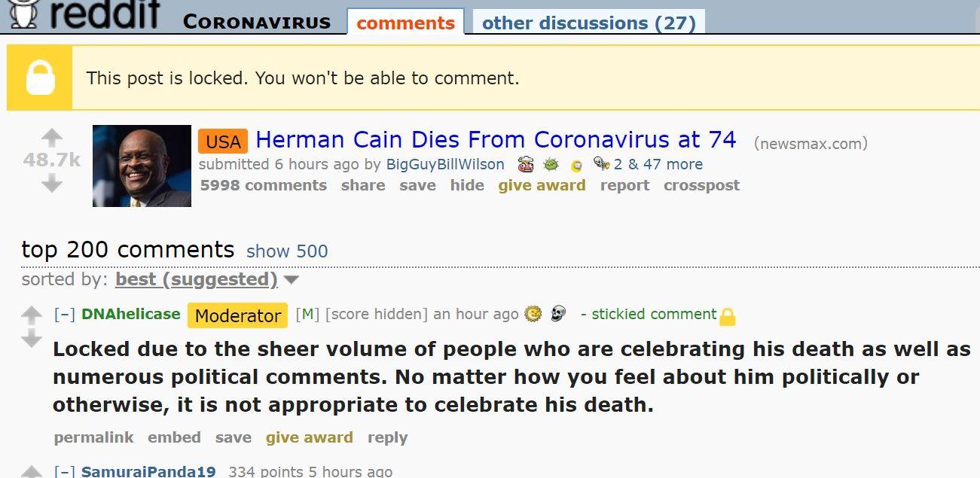Open the Herman Cain article title link

coord(496,139)
